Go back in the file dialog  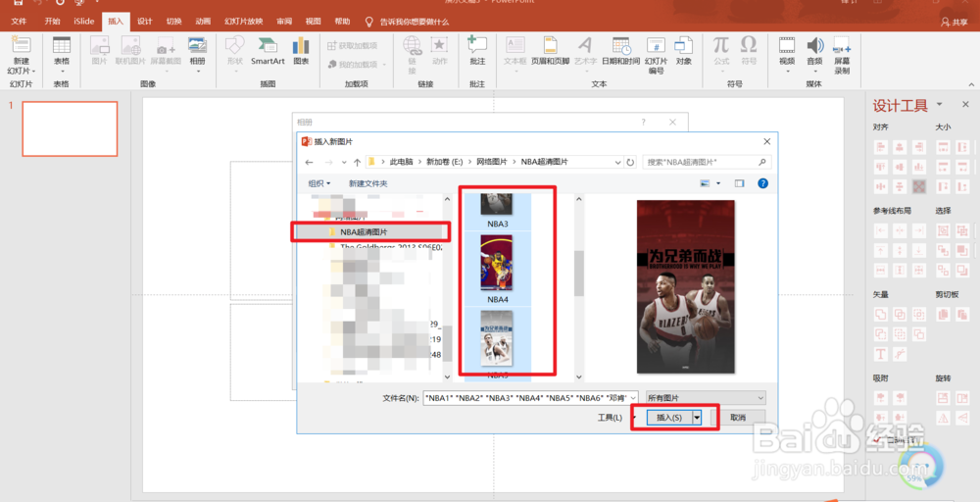pyautogui.click(x=309, y=162)
